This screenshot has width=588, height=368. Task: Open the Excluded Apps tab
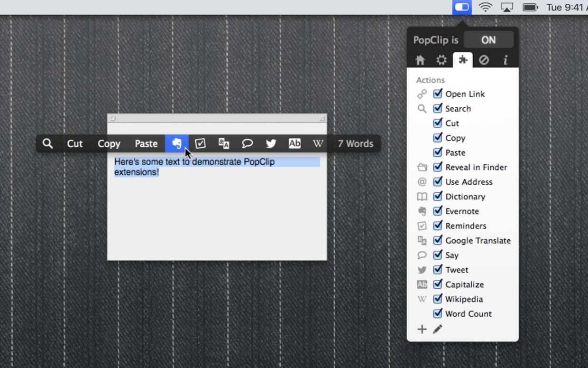point(484,60)
